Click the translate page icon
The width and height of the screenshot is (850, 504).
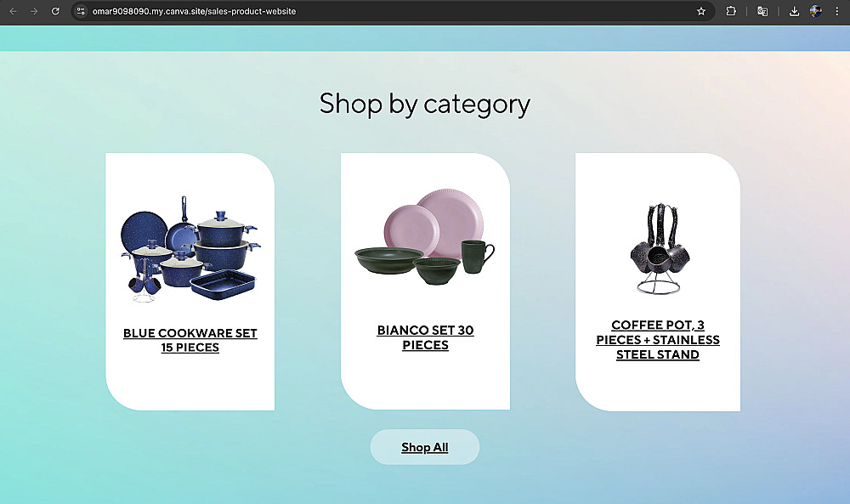[x=762, y=11]
